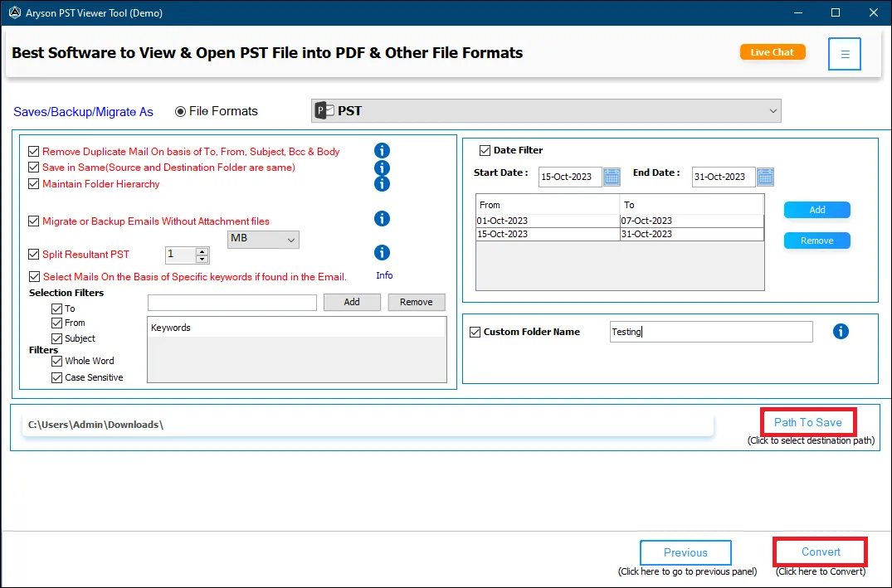
Task: Click the 07-Oct-2023 To cell
Action: 692,221
